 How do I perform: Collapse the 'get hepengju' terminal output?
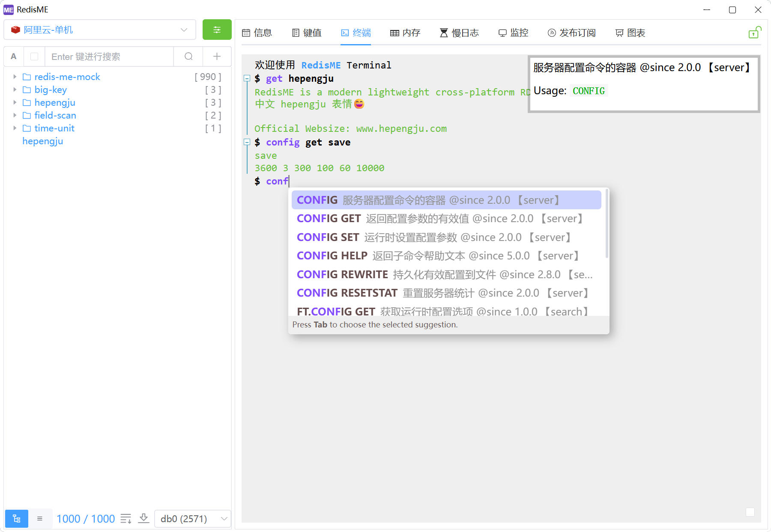(x=247, y=78)
